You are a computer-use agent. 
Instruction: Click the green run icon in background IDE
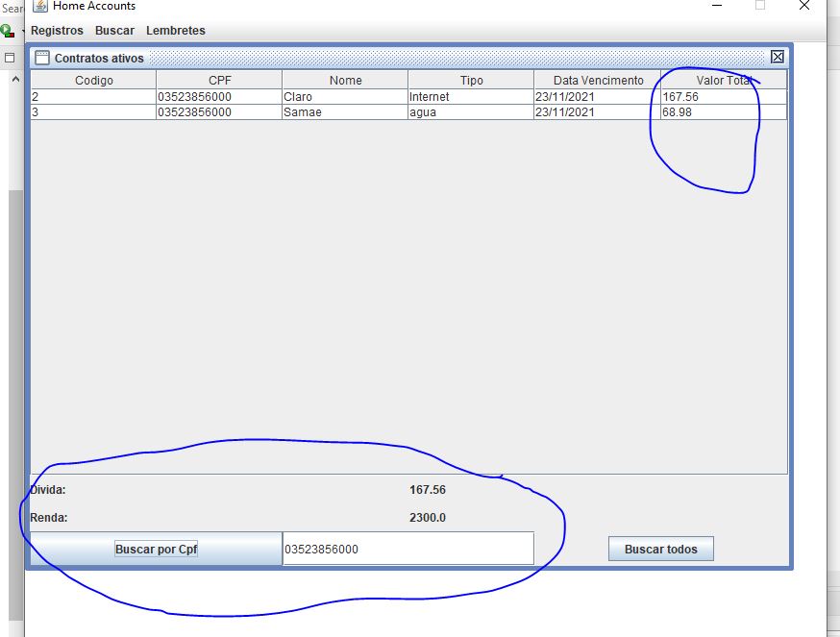click(8, 31)
